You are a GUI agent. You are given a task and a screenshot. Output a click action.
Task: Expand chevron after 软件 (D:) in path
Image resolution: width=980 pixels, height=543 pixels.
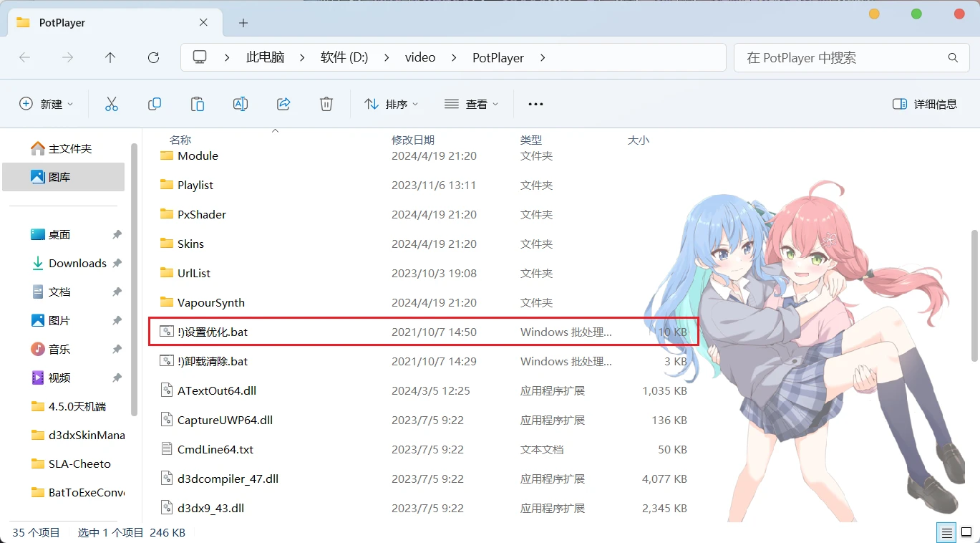[x=387, y=57]
